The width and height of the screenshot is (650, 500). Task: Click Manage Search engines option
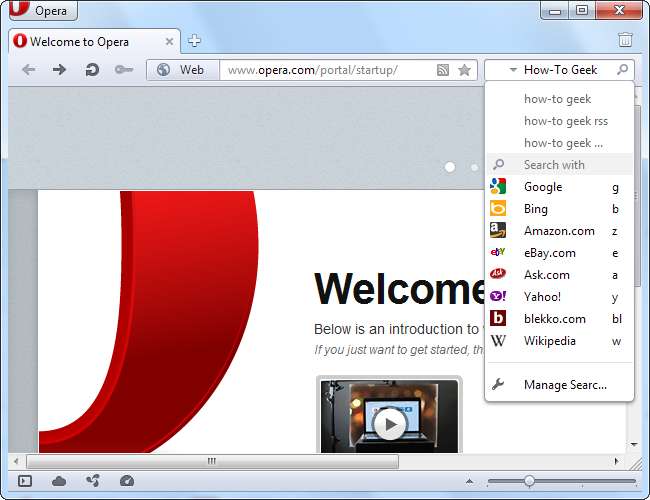pyautogui.click(x=565, y=385)
